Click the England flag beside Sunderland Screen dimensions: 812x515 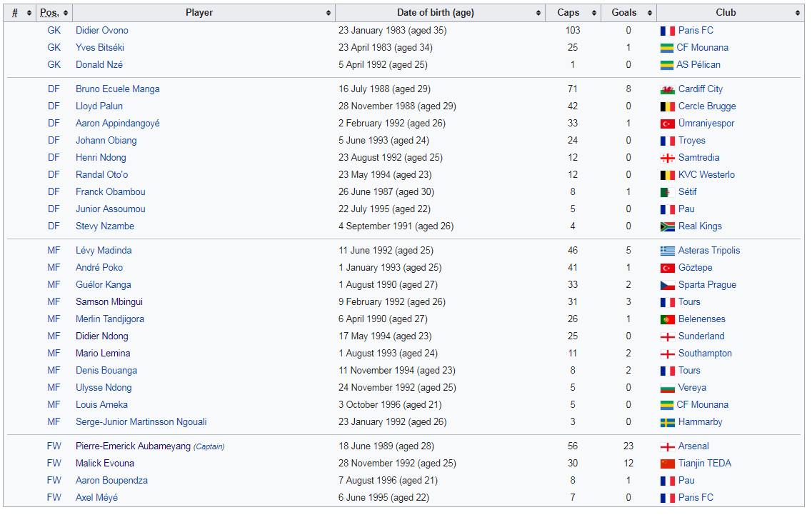click(x=668, y=336)
